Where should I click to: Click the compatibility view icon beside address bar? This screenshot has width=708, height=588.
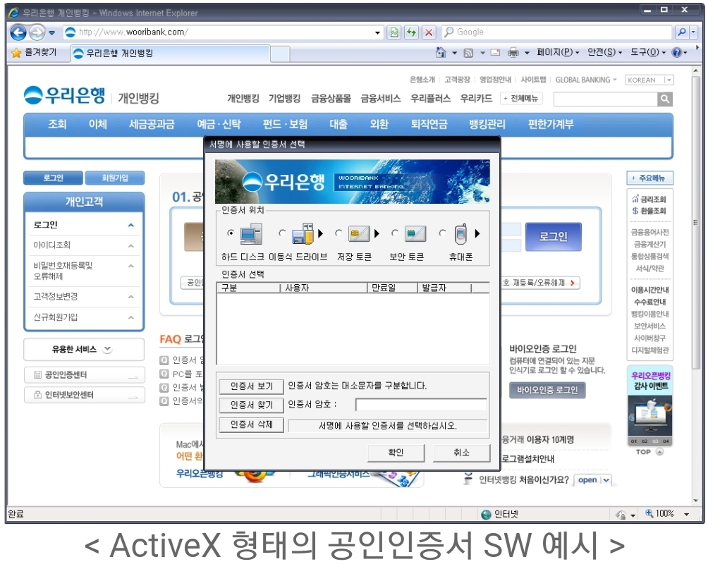tap(394, 32)
